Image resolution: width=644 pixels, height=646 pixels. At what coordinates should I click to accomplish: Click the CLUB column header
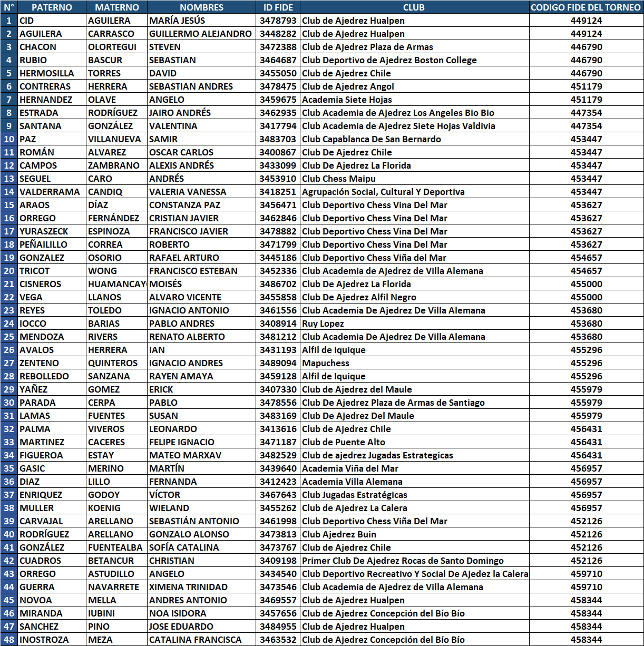414,7
